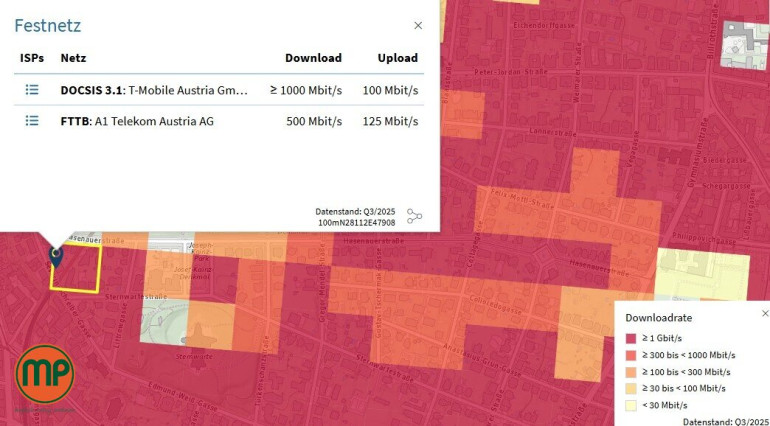Click the ISPs column header

point(32,58)
